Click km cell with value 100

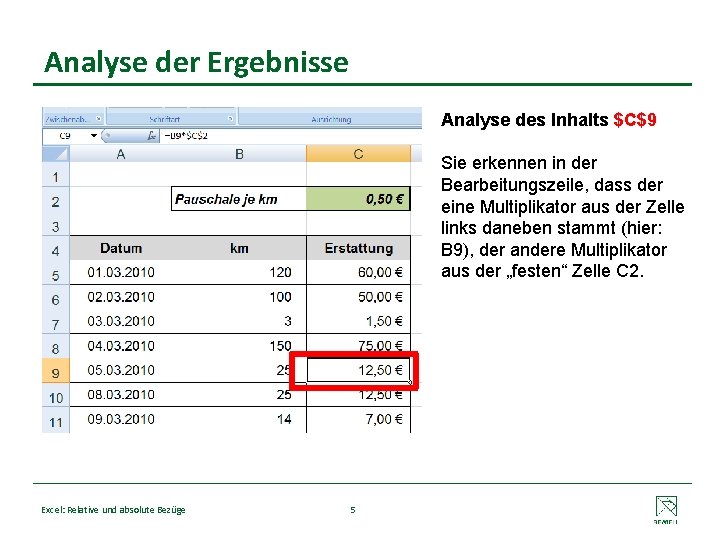pos(239,297)
